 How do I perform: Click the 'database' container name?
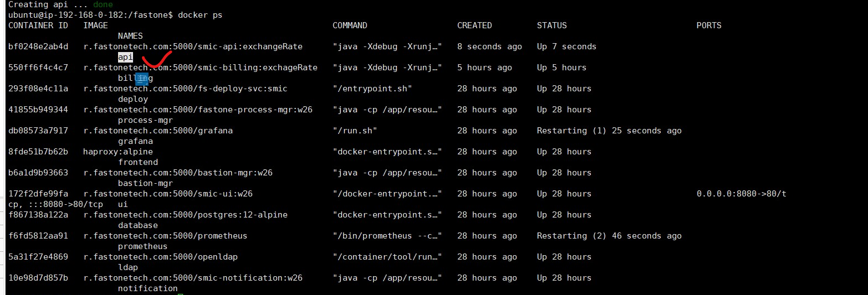point(138,225)
